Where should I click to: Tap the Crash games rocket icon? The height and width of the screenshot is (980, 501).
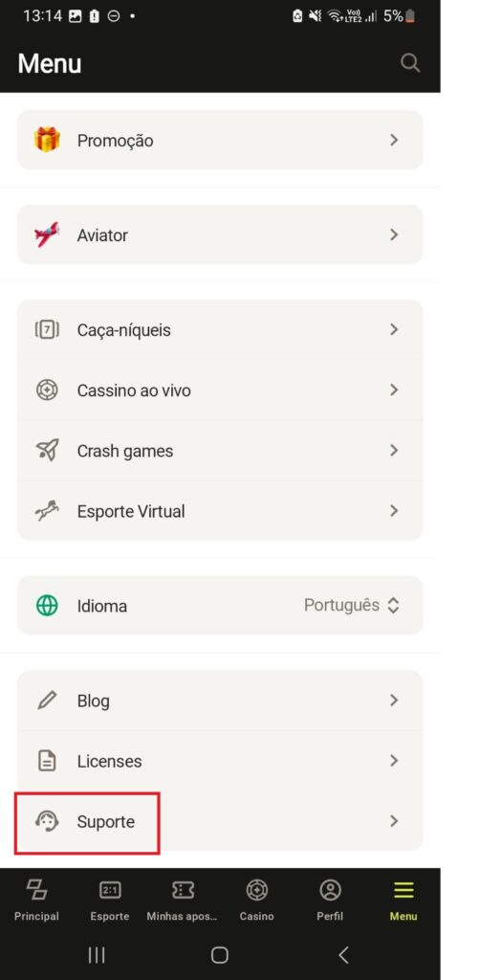click(x=47, y=451)
